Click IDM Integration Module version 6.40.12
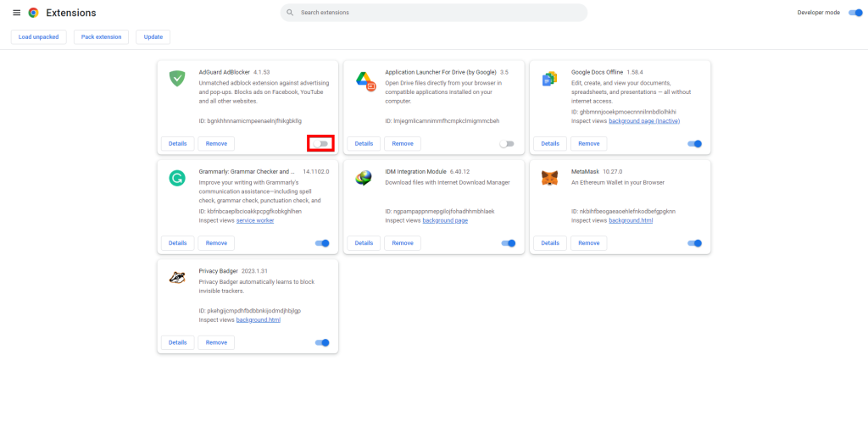This screenshot has width=868, height=438. click(x=459, y=172)
